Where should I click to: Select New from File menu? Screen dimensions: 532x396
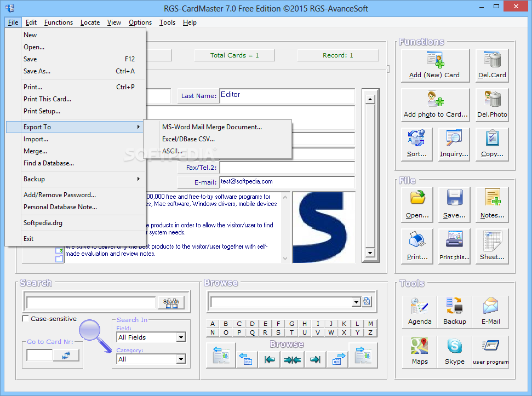click(x=75, y=35)
